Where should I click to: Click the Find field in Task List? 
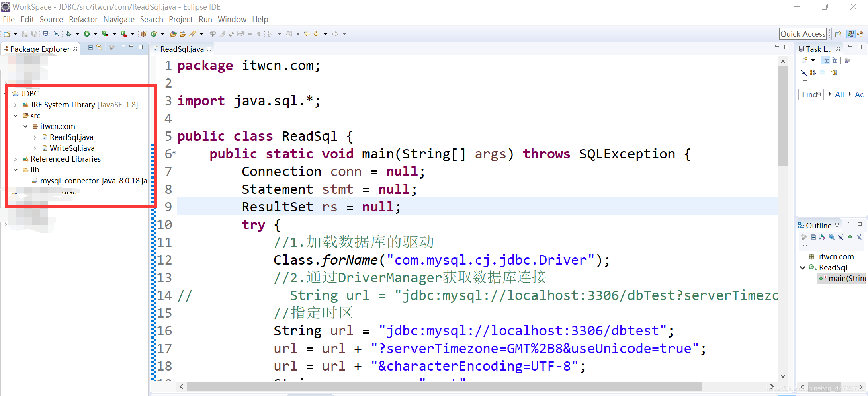[x=811, y=94]
